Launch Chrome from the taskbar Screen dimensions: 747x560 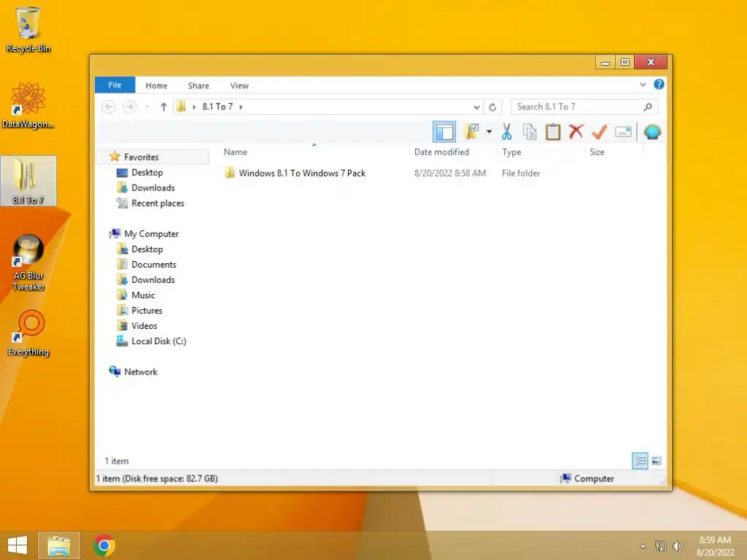tap(104, 545)
